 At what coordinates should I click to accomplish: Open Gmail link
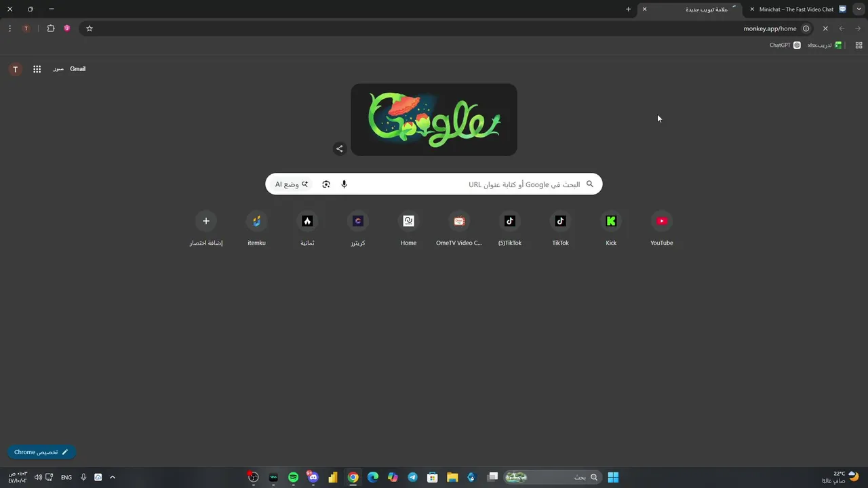tap(77, 69)
